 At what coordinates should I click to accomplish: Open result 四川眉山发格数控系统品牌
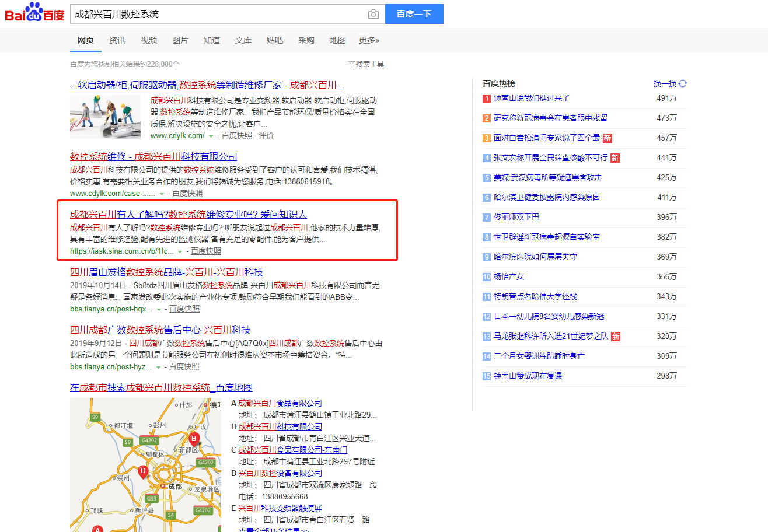(166, 272)
